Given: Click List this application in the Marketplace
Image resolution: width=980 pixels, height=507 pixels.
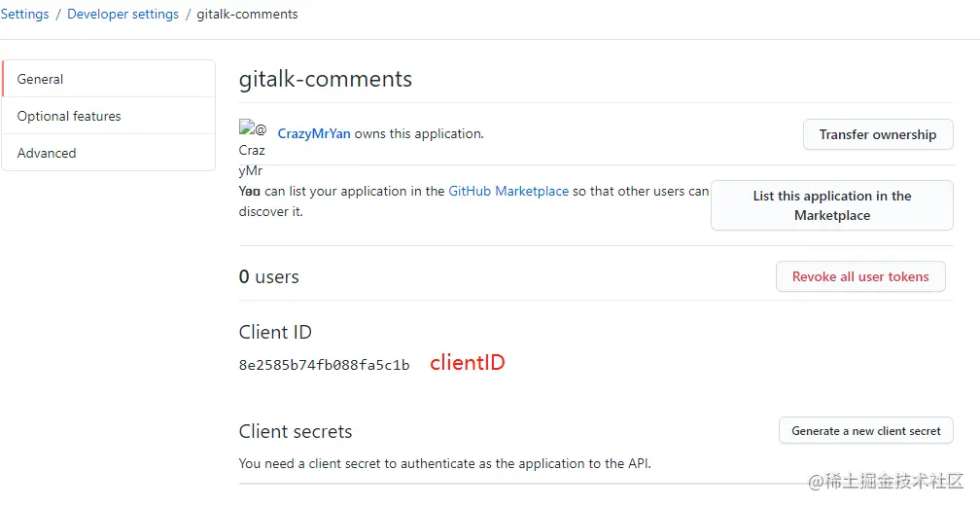Looking at the screenshot, I should (831, 205).
